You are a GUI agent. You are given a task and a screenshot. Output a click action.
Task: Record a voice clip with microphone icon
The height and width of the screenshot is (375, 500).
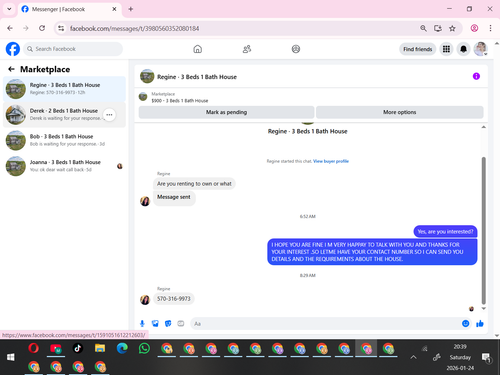click(142, 323)
